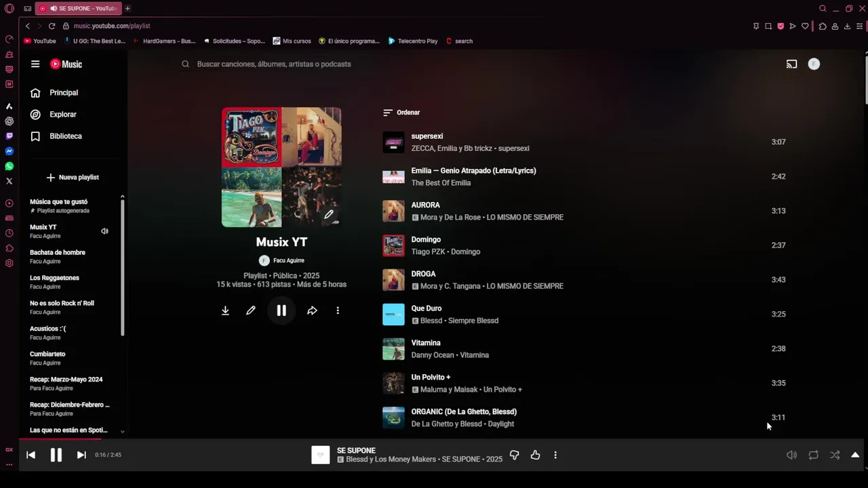Like the current song SE SUPONE

pyautogui.click(x=535, y=455)
